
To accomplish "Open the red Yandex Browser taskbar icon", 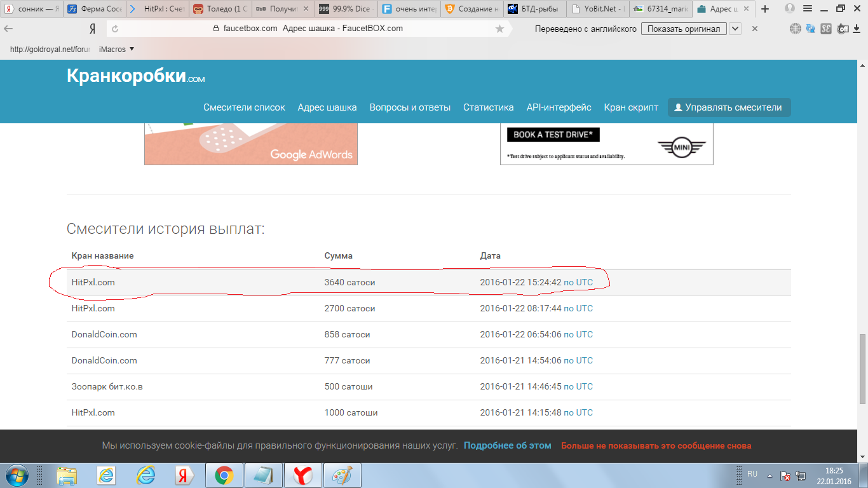I will click(302, 475).
